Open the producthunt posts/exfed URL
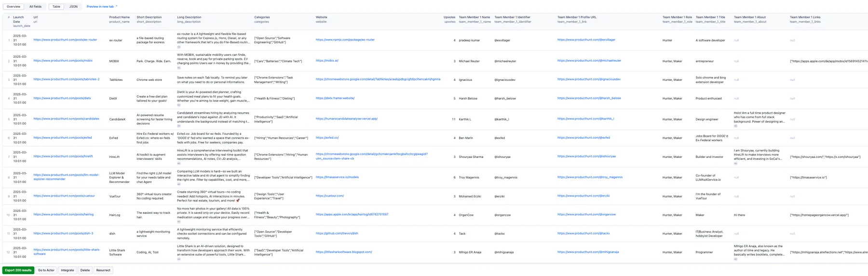Viewport: 868px width, 276px height. [x=63, y=138]
